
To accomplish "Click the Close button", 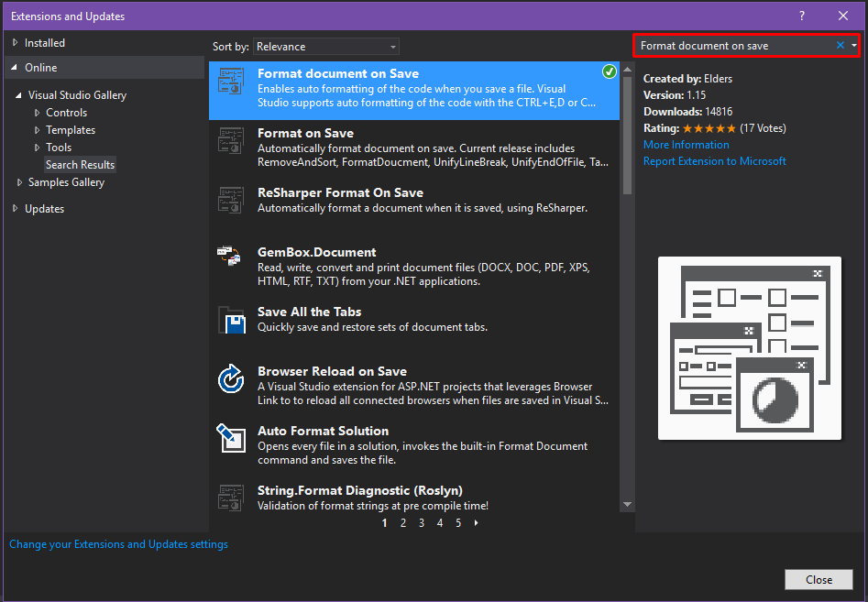I will coord(819,579).
